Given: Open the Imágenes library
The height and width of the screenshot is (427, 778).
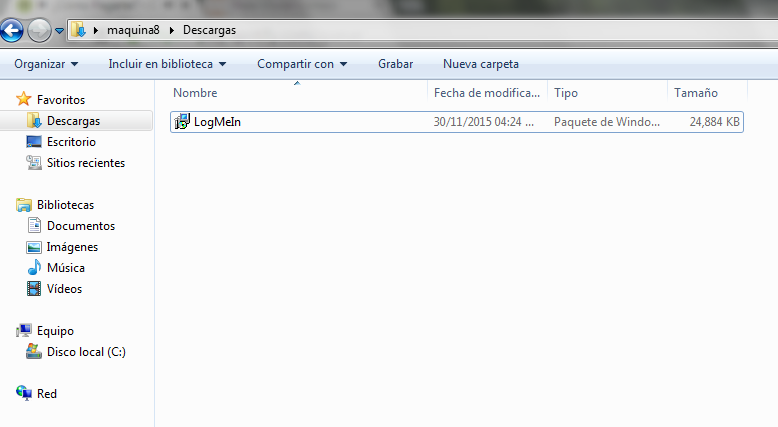Looking at the screenshot, I should [x=72, y=247].
